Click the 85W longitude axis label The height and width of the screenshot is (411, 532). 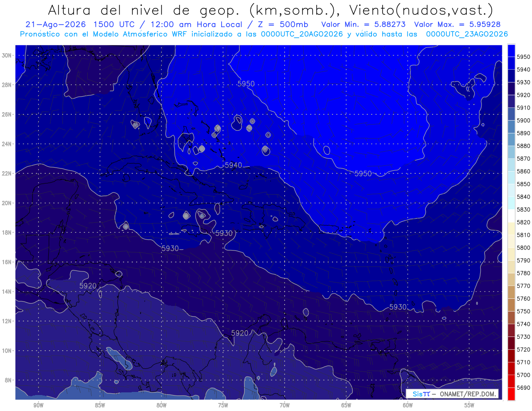click(100, 405)
